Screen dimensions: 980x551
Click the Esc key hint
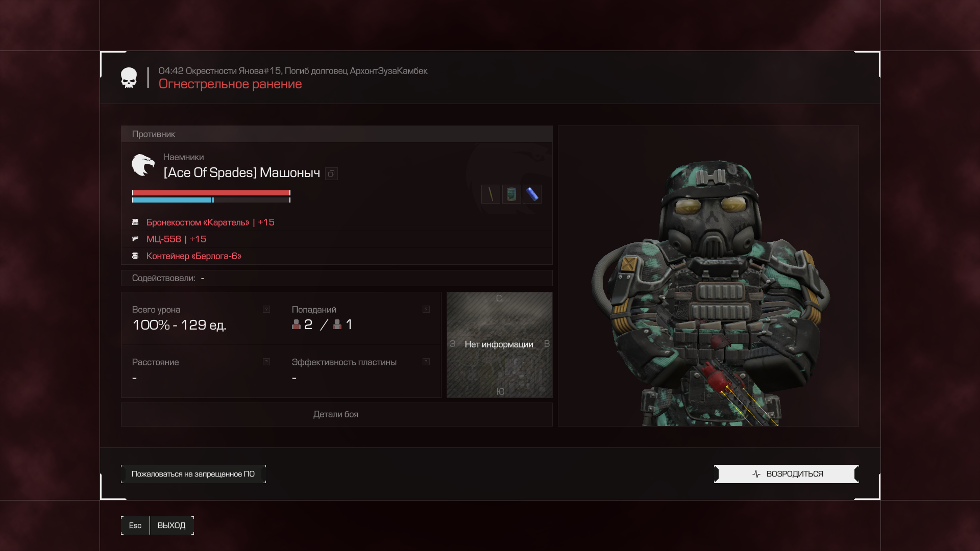pos(135,525)
